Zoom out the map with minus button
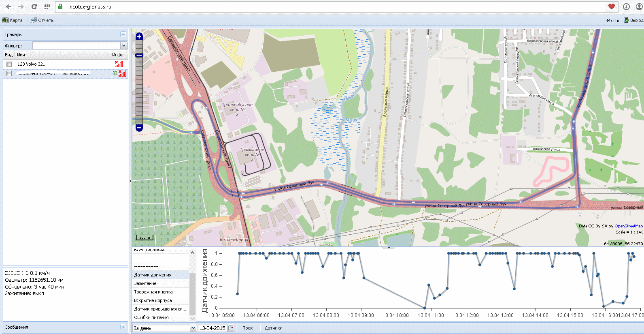This screenshot has height=334, width=644. point(139,128)
